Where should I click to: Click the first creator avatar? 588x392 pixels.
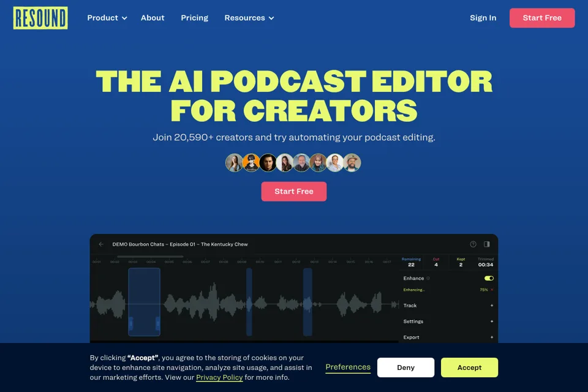click(x=235, y=163)
